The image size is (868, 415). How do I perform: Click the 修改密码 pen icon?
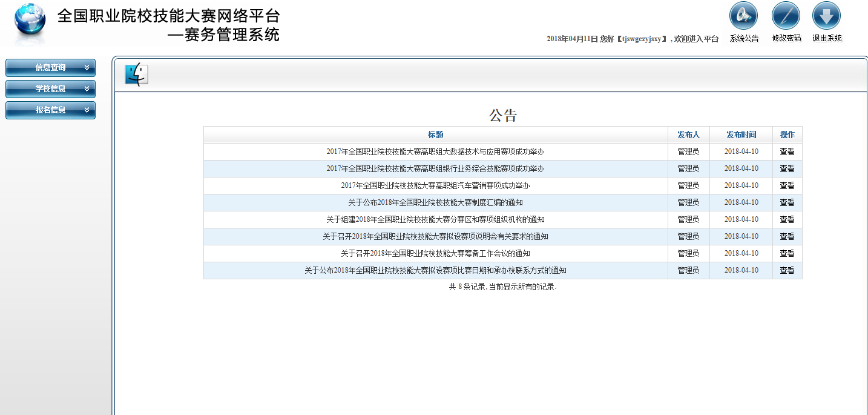pos(786,16)
